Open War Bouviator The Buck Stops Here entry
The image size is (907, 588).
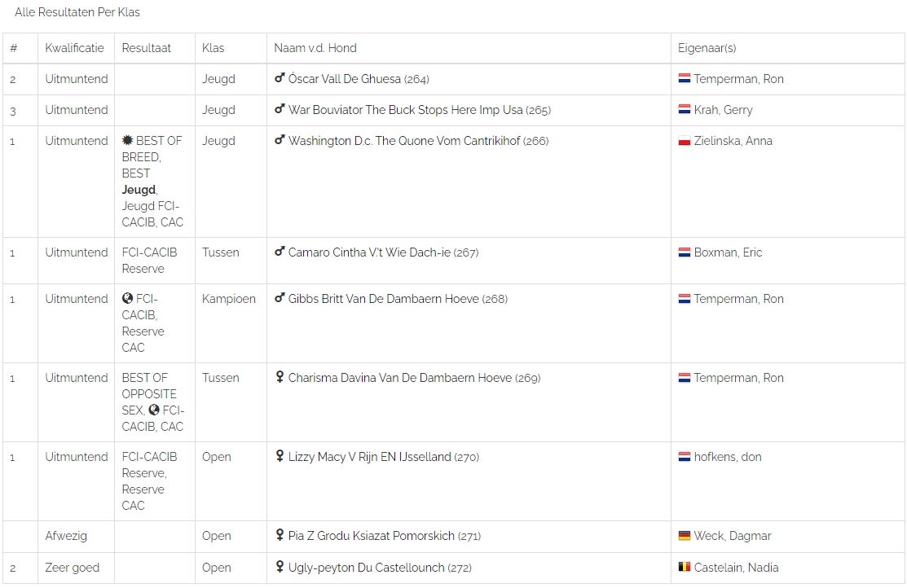tap(405, 110)
